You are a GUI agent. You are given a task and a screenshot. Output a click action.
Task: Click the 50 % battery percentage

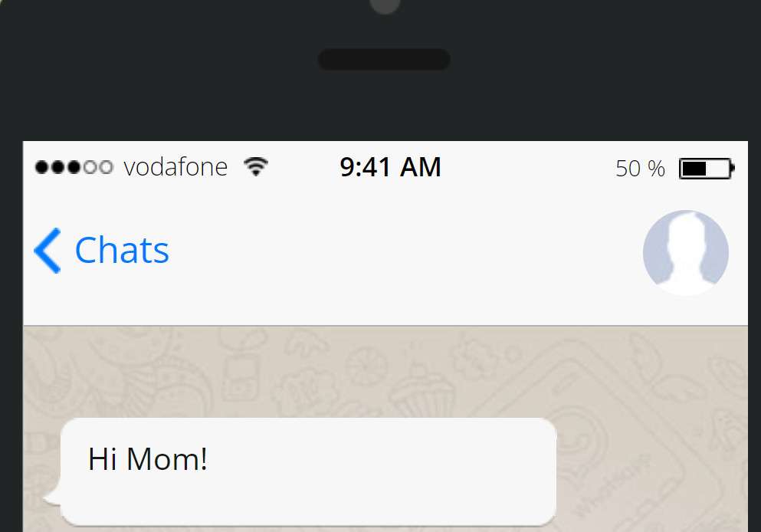(x=640, y=169)
